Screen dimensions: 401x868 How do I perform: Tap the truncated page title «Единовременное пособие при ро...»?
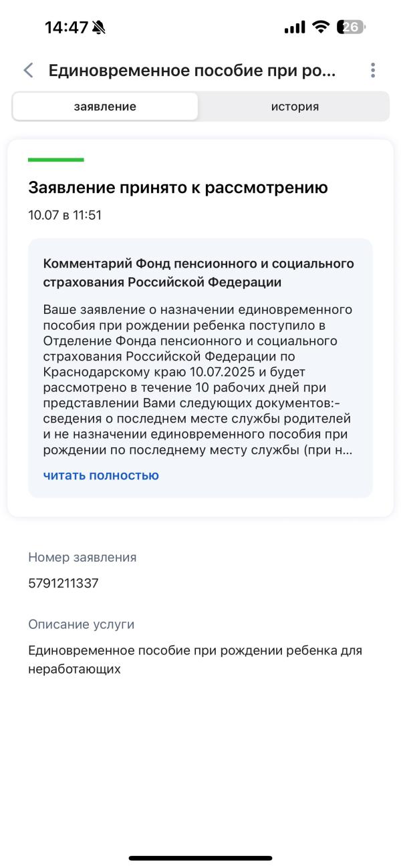point(192,71)
